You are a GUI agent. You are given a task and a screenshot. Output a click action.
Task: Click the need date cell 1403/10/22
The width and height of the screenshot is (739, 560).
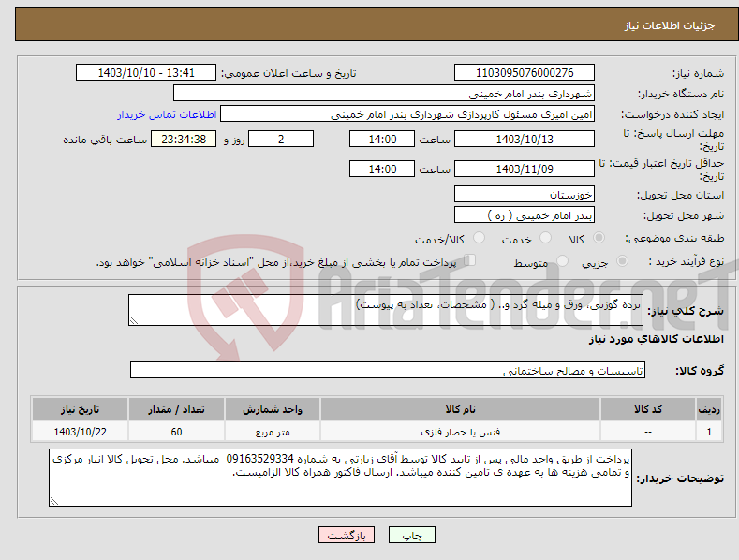[x=81, y=432]
